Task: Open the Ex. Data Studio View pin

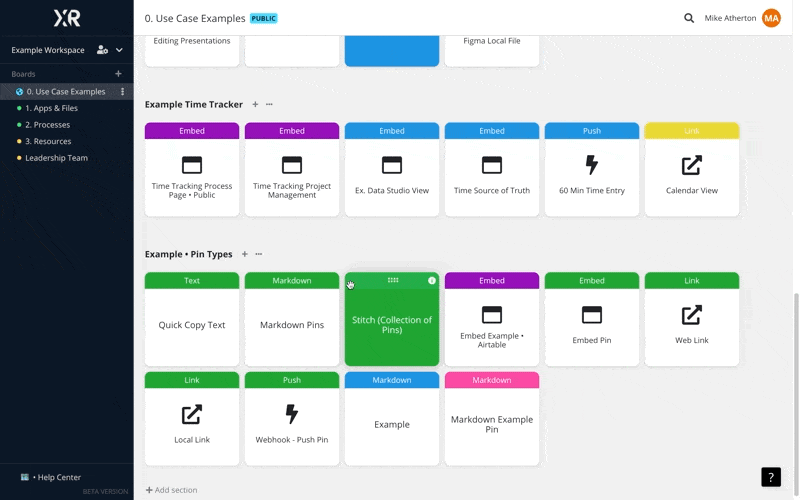Action: [x=392, y=169]
